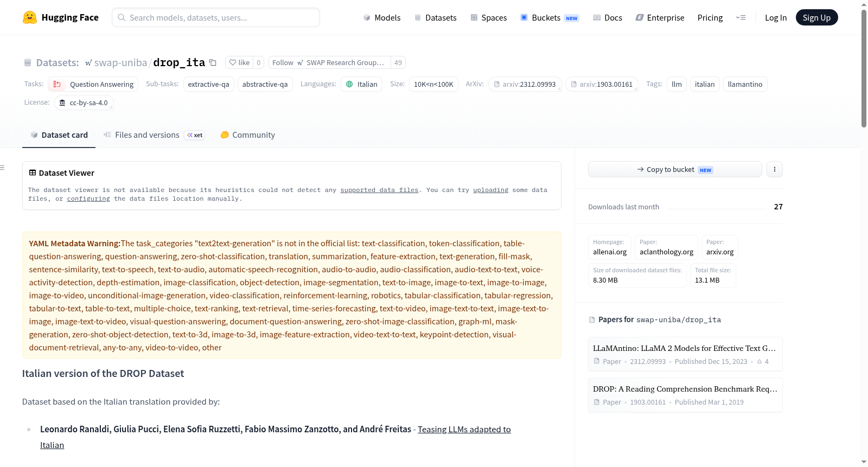Click the globe icon on Italian tag

tap(349, 84)
